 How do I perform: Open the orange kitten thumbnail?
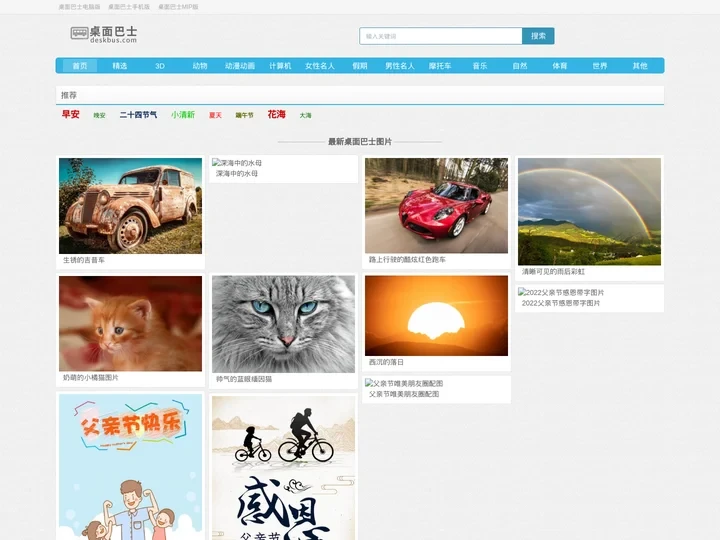pyautogui.click(x=130, y=324)
